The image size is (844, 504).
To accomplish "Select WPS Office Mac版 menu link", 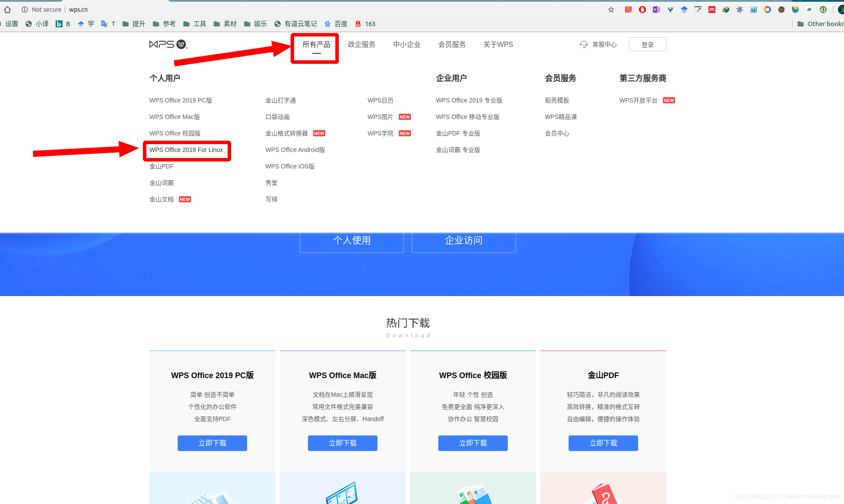I will click(x=175, y=117).
